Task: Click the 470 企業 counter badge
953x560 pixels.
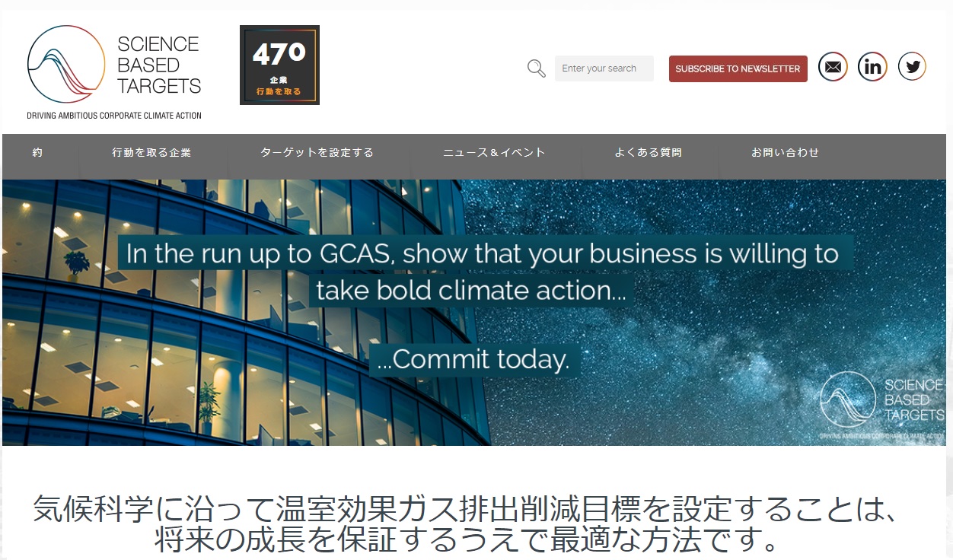Action: 279,65
